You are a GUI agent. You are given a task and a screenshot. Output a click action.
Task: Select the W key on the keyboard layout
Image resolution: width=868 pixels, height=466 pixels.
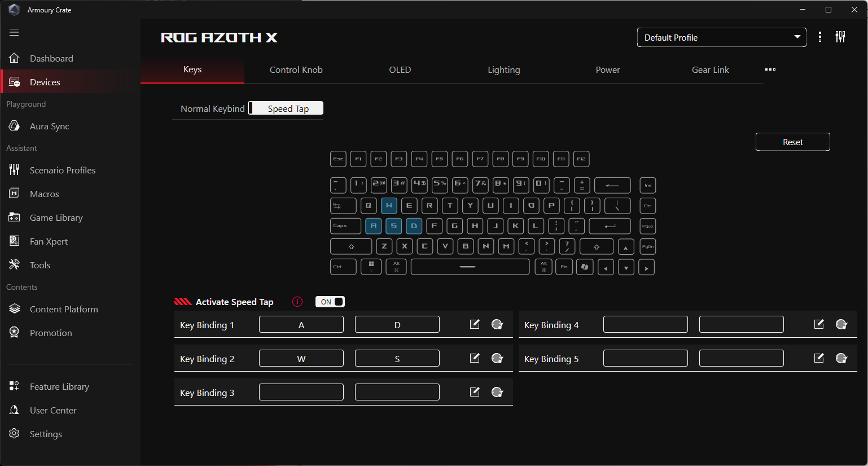(x=389, y=206)
